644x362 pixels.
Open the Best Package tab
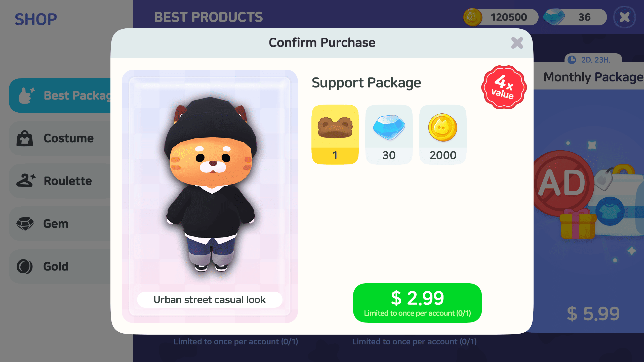coord(60,96)
